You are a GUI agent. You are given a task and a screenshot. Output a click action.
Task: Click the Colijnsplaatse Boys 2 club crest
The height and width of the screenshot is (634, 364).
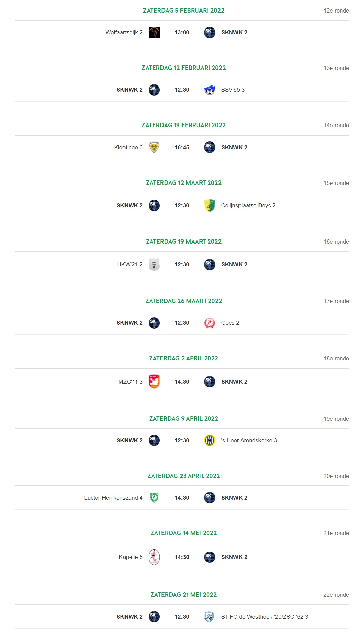[210, 205]
